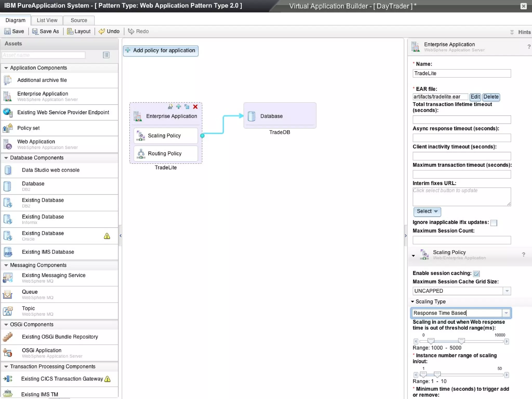The image size is (532, 399).
Task: Click the OSGi Application asset icon
Action: coord(8,353)
